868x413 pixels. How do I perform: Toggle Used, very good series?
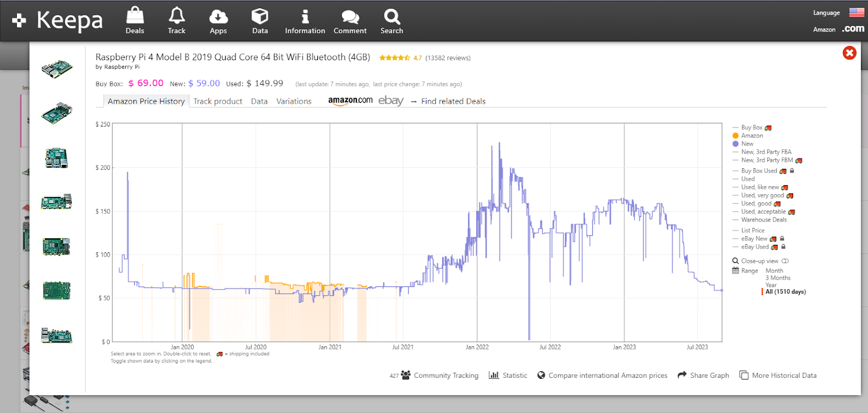(763, 195)
